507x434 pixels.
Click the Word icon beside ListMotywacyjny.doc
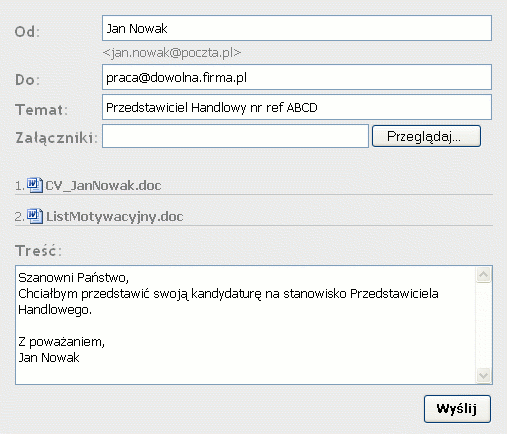(35, 216)
